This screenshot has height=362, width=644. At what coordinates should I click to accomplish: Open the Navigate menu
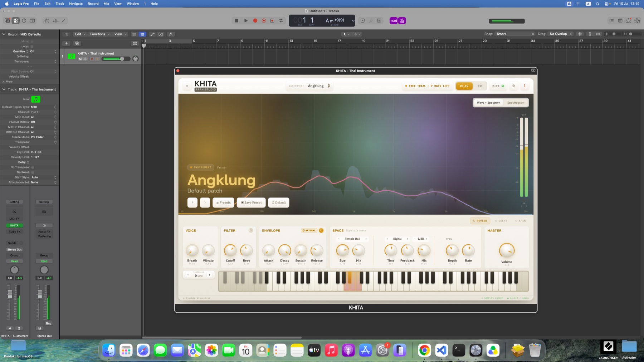(x=76, y=4)
